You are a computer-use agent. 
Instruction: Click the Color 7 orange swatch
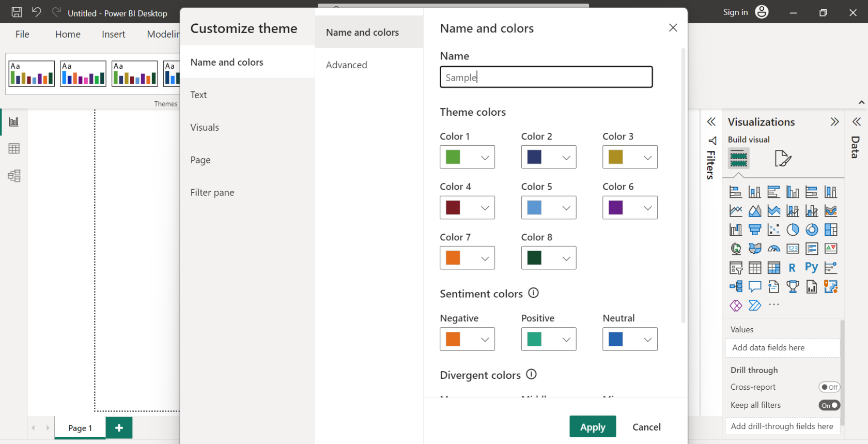[453, 258]
